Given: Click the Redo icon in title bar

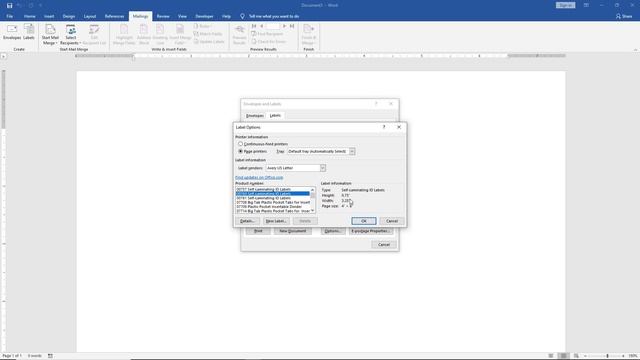Looking at the screenshot, I should tap(31, 5).
